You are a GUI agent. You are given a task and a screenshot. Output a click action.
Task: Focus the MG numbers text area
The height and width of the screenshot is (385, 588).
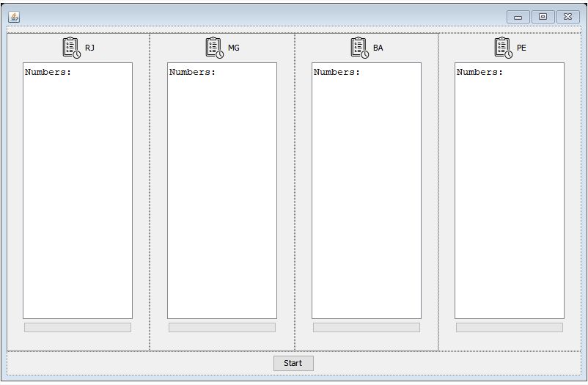tap(222, 191)
